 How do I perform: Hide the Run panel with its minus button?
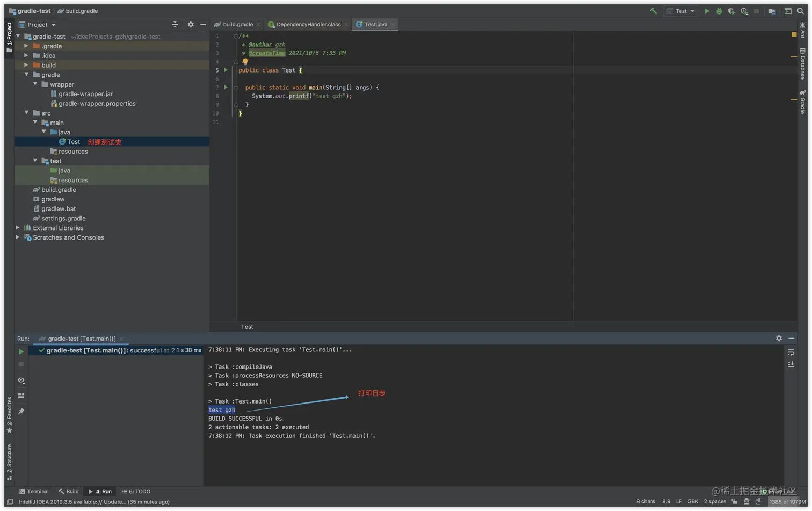pos(791,338)
